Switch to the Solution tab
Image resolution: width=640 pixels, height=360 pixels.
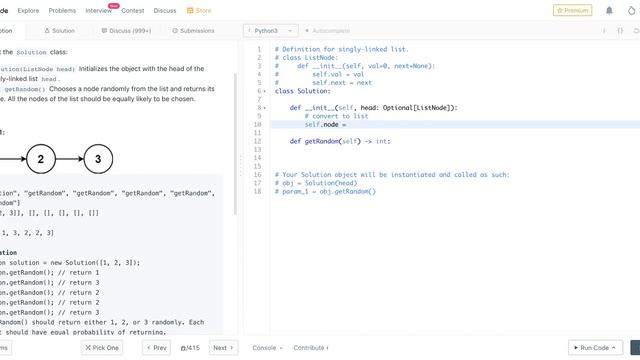[x=60, y=31]
